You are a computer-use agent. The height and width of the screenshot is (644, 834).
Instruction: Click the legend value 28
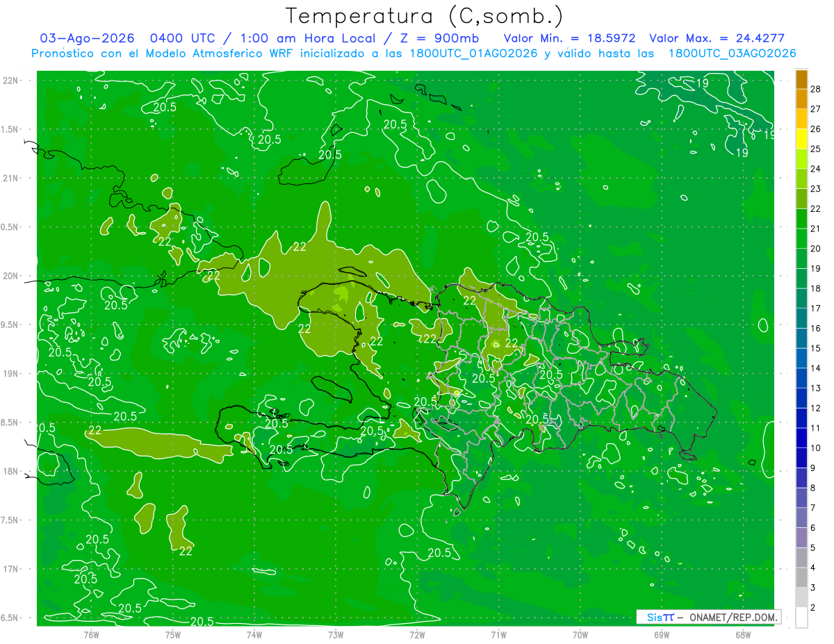click(815, 89)
